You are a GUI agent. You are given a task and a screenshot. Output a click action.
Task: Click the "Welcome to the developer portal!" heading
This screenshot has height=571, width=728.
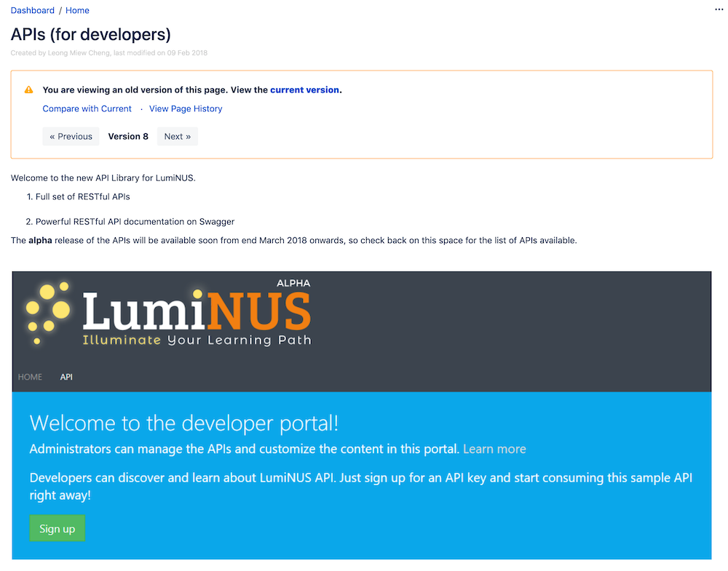(x=184, y=423)
